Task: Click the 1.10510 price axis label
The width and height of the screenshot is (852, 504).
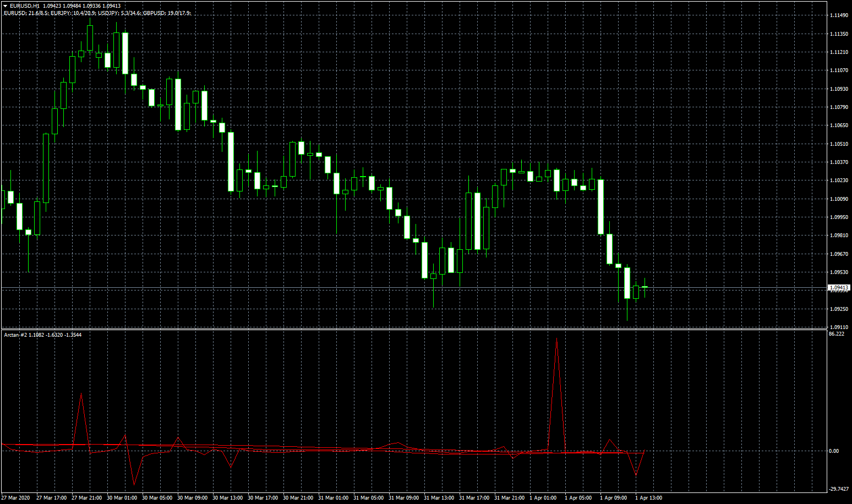Action: (x=839, y=144)
